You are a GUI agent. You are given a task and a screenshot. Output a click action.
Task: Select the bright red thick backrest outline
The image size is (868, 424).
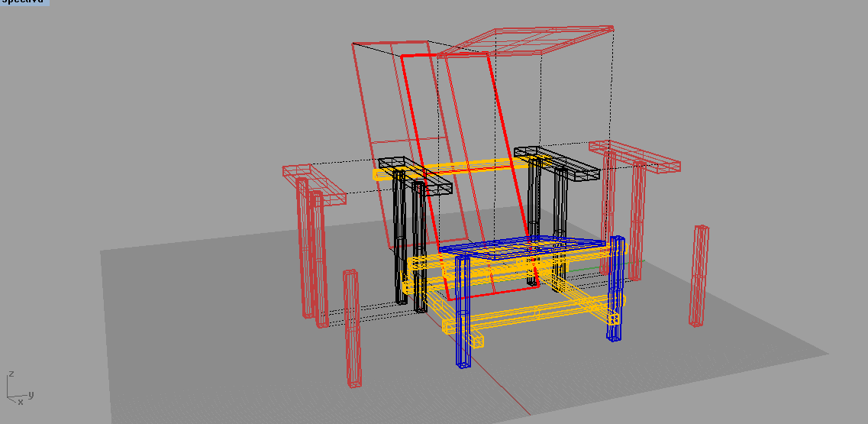pyautogui.click(x=470, y=177)
